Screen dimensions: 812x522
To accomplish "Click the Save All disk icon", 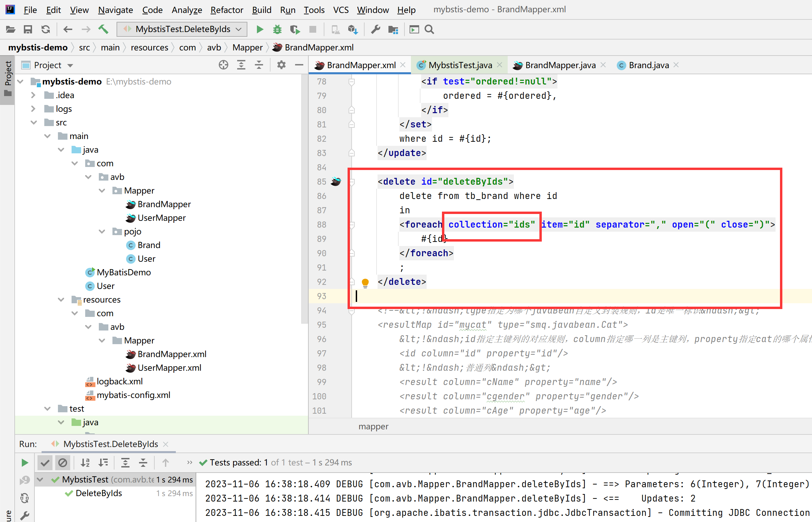I will pos(28,30).
